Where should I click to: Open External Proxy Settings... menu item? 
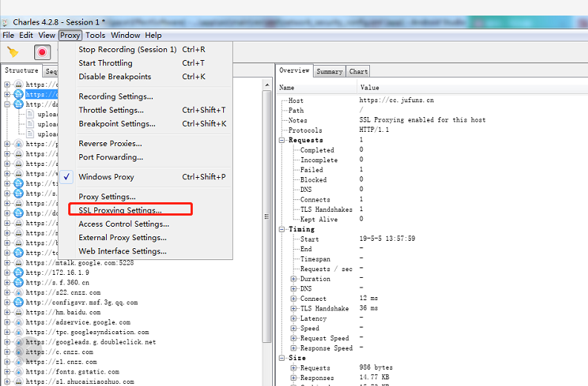pyautogui.click(x=145, y=238)
